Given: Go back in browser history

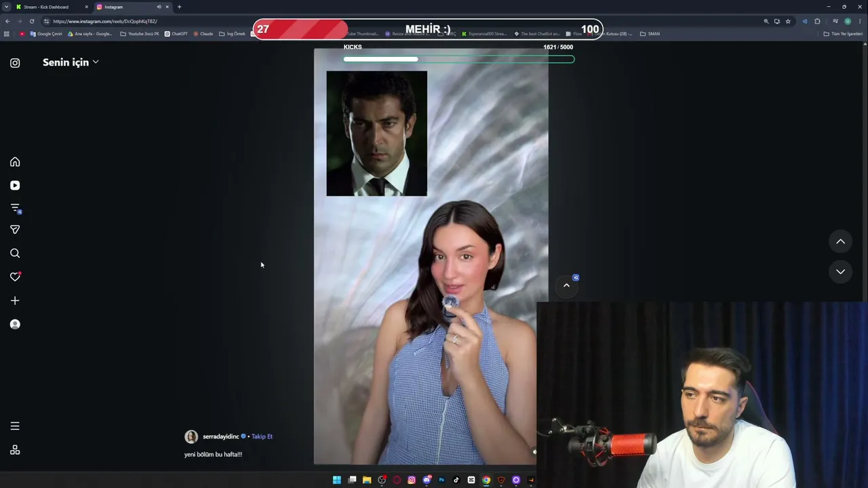Looking at the screenshot, I should tap(7, 21).
